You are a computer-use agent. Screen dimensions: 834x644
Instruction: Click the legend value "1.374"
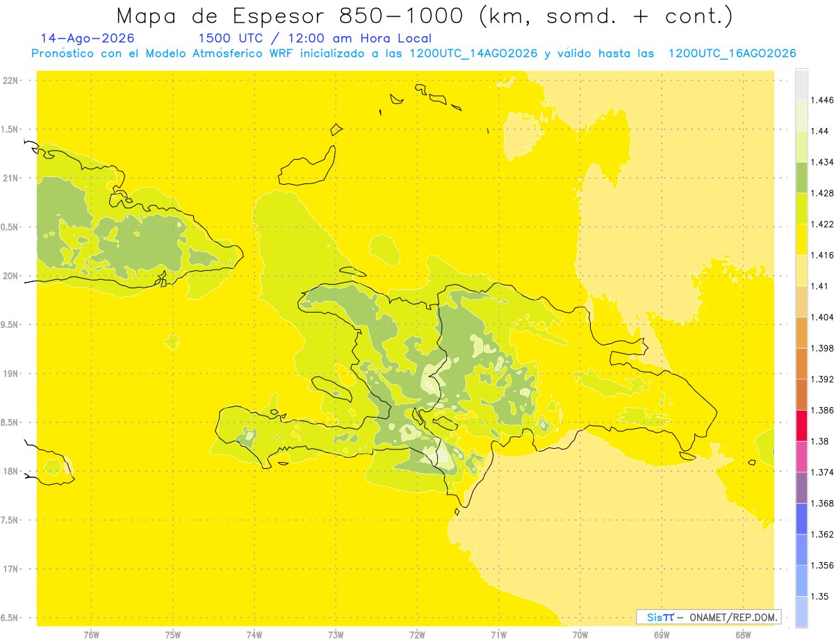pos(822,472)
